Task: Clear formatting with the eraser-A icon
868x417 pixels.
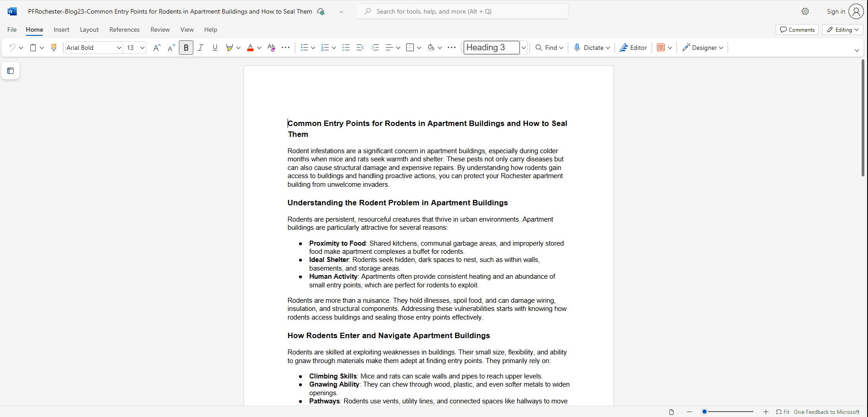Action: (271, 48)
